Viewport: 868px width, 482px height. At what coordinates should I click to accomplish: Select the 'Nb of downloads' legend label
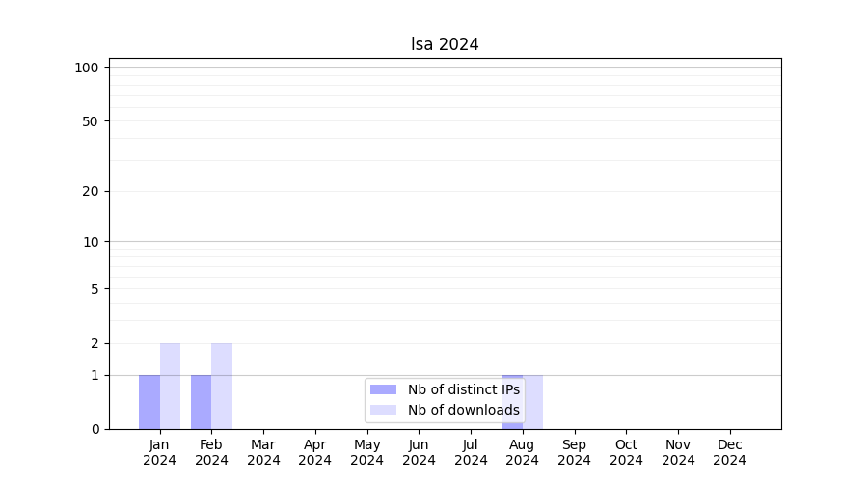463,410
